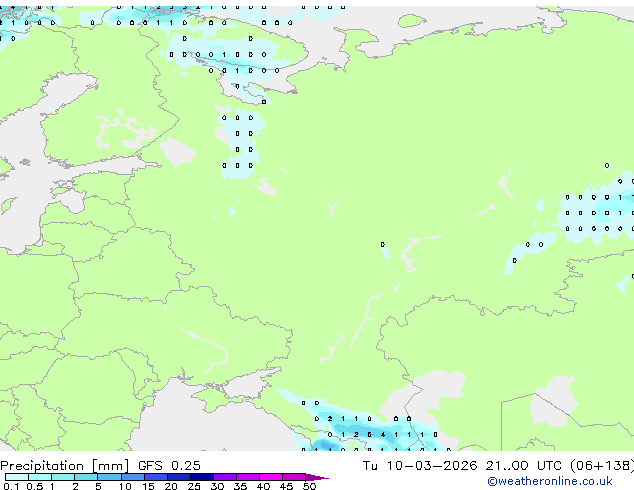Pick the legend swatch between 5 and 10
The width and height of the screenshot is (634, 490).
[x=109, y=477]
